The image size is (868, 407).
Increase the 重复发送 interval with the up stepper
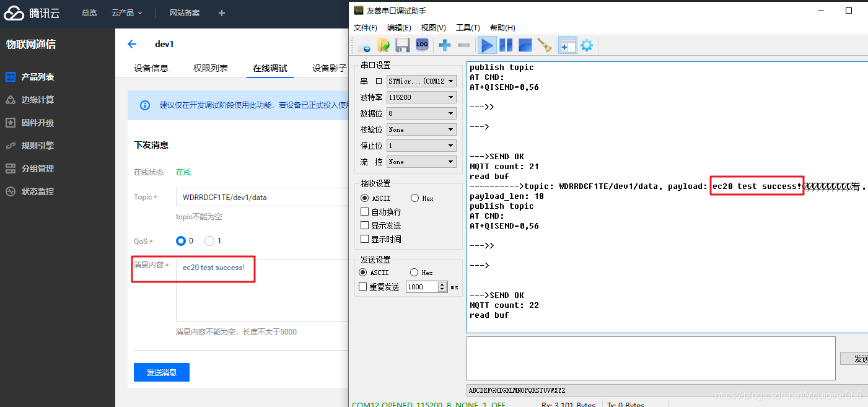point(442,284)
